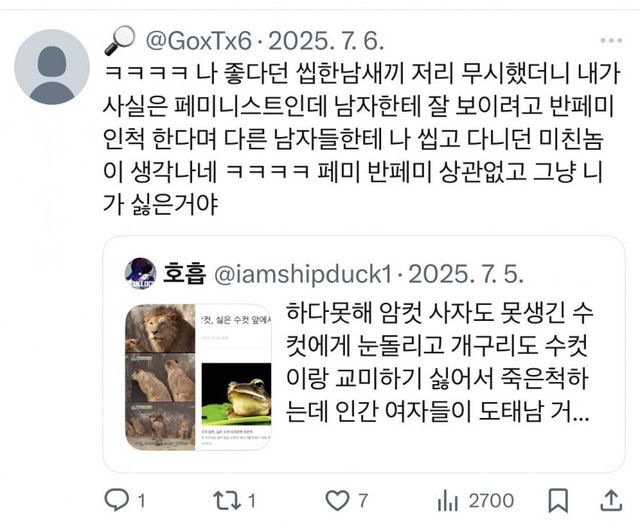The height and width of the screenshot is (522, 640).
Task: View analytics bar chart icon
Action: 447,501
